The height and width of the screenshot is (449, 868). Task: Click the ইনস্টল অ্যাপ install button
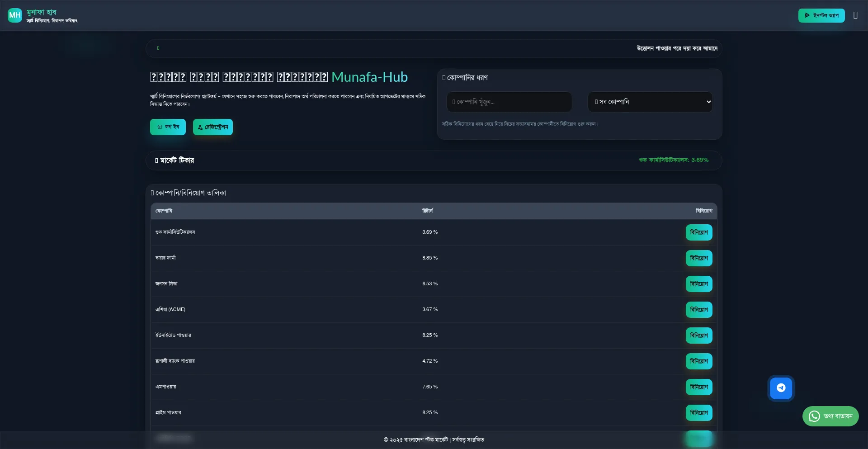[821, 15]
